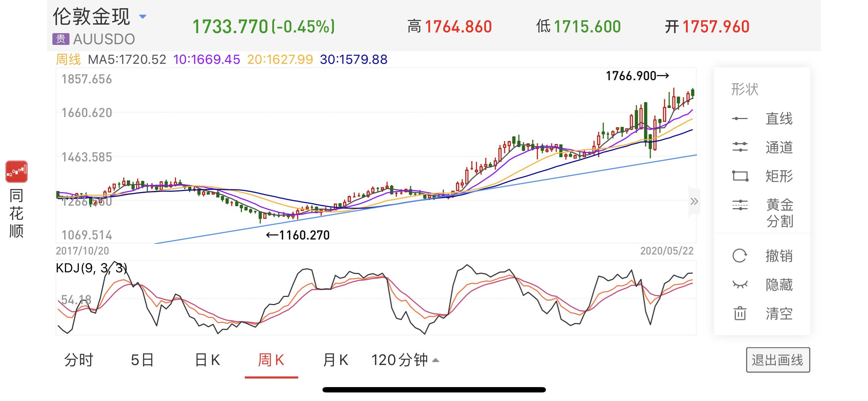868x401 pixels.
Task: Click the start date 2017/10/20
Action: point(82,251)
